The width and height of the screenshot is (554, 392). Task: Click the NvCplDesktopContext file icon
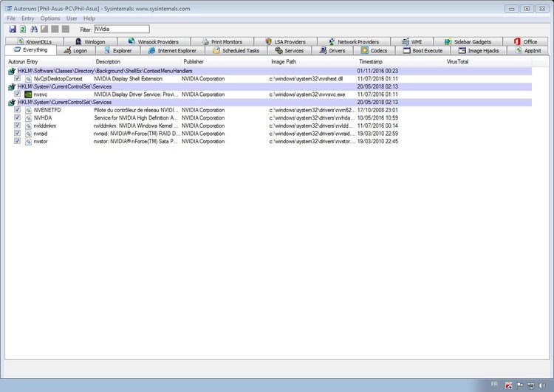[x=28, y=79]
